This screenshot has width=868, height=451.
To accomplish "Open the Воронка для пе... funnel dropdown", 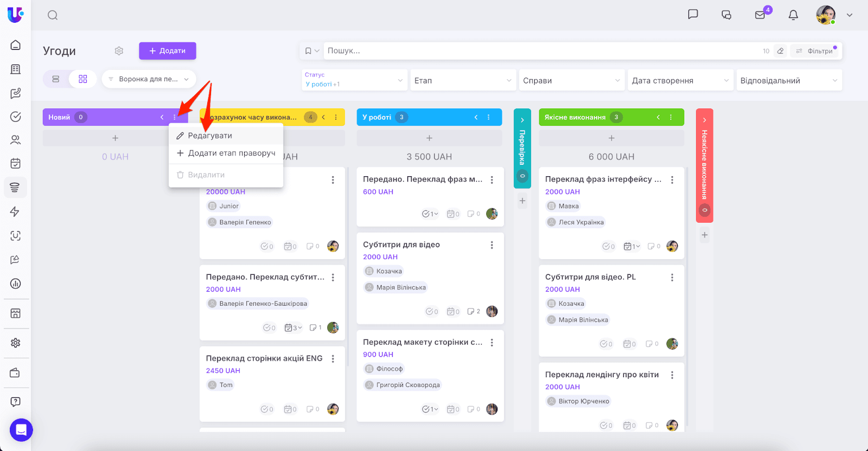I will coord(149,79).
